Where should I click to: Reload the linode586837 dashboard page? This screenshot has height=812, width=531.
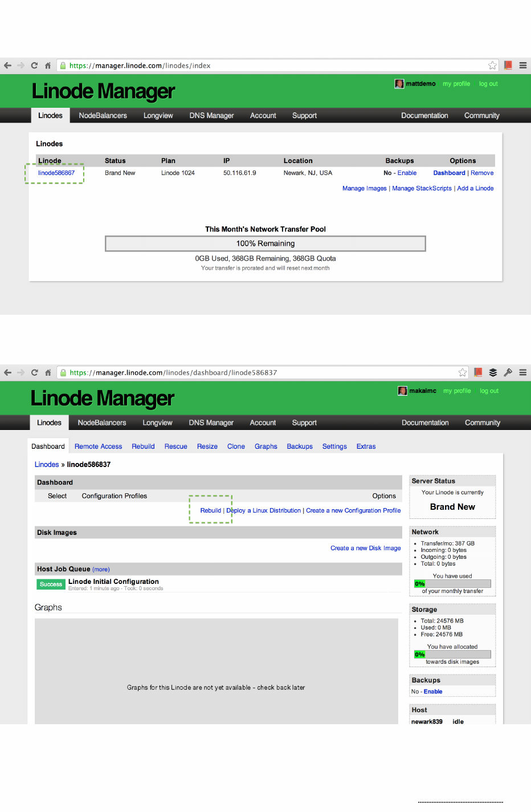(x=34, y=372)
